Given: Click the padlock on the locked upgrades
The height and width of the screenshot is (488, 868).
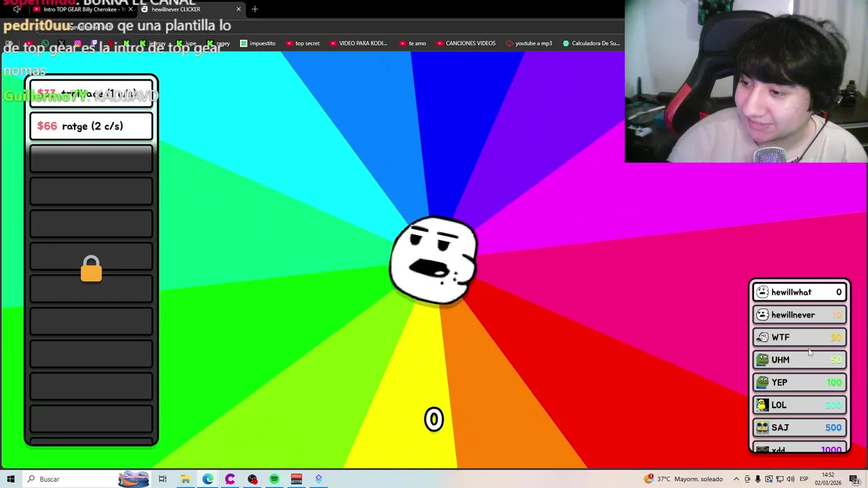Looking at the screenshot, I should 92,269.
